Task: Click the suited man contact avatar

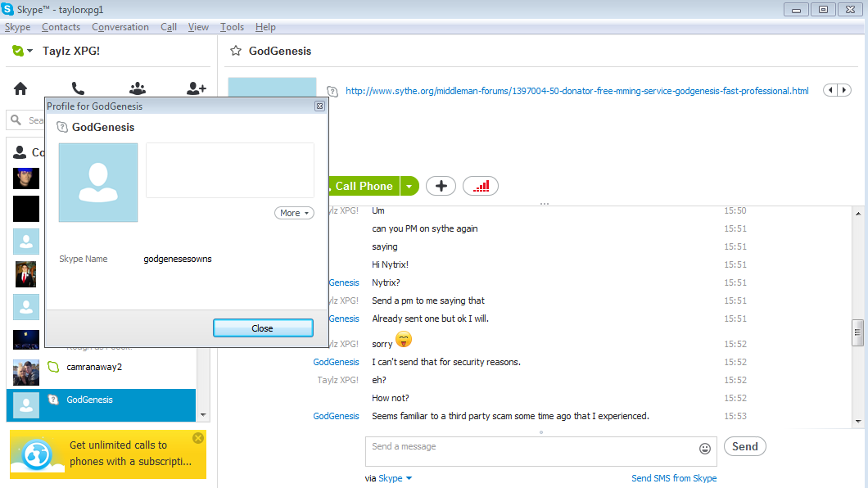Action: pyautogui.click(x=26, y=274)
